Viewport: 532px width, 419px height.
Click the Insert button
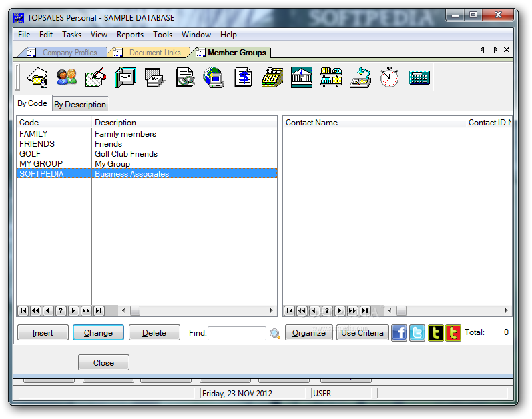tap(43, 333)
